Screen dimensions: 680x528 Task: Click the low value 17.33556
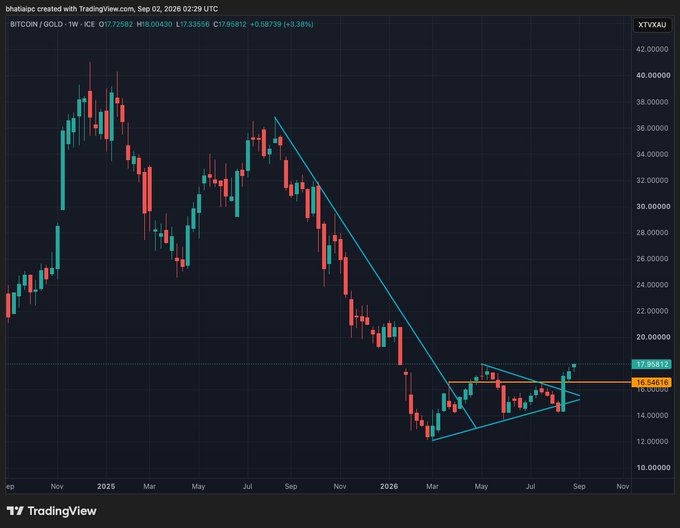[194, 24]
